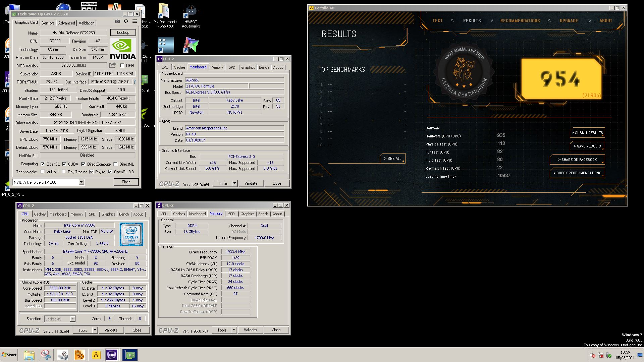Click the Core Speed value 5300.00 MHz
Image resolution: width=644 pixels, height=362 pixels.
tap(60, 288)
